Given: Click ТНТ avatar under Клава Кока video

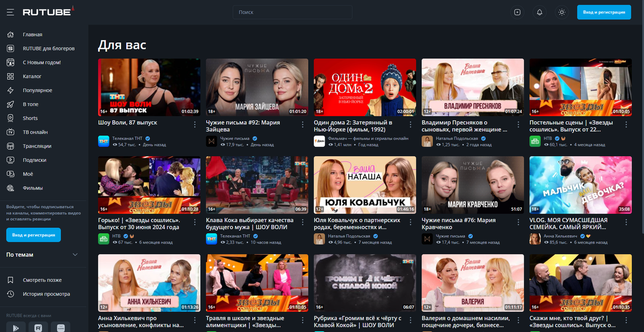Looking at the screenshot, I should [x=211, y=239].
